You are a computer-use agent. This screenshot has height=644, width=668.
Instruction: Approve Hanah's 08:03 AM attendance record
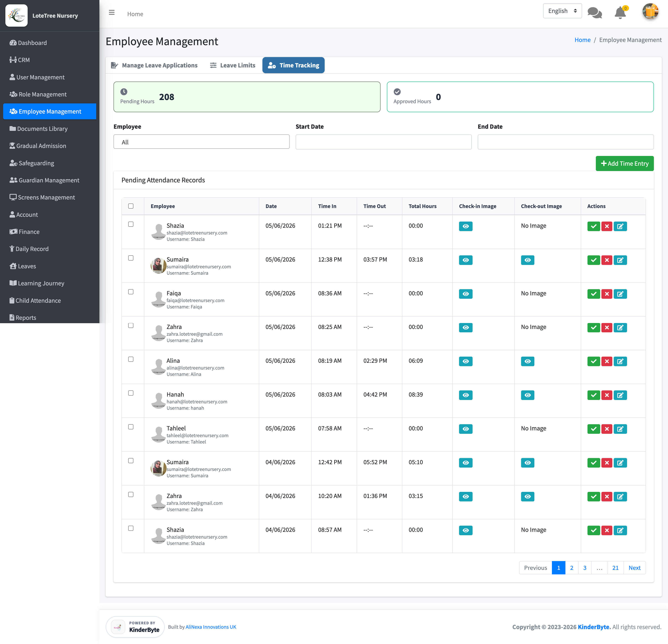593,395
